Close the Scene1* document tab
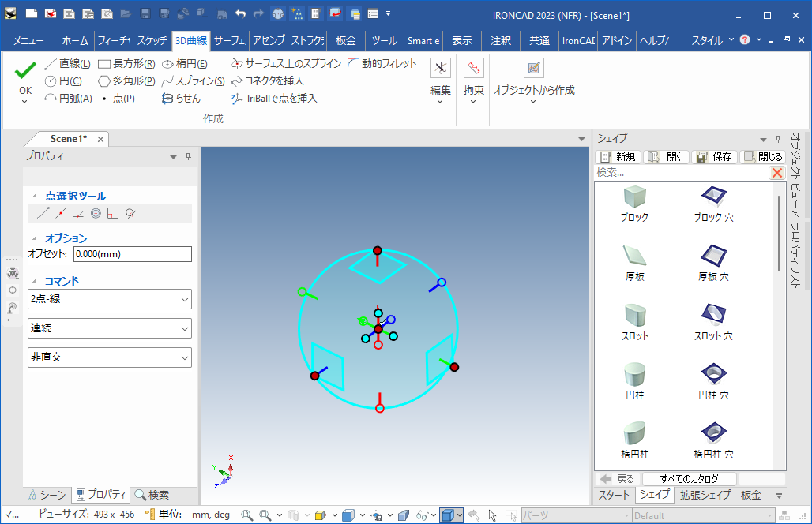Screen dimensions: 812x524 pos(100,139)
